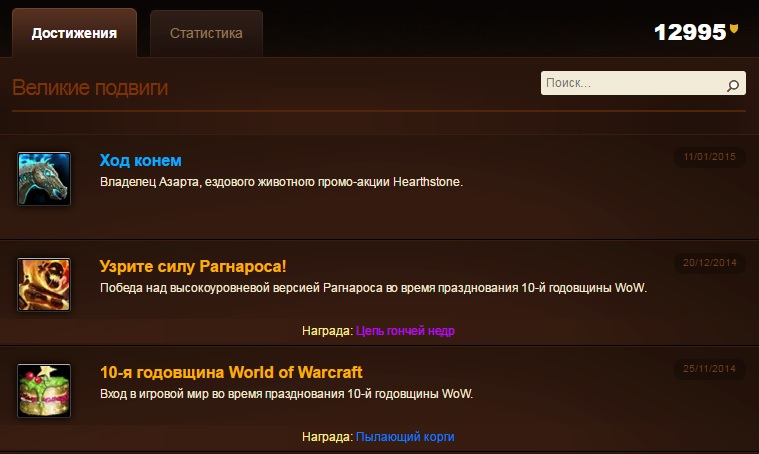The width and height of the screenshot is (759, 454).
Task: Open the Узрите силу Рагнароса! title
Action: click(x=193, y=266)
